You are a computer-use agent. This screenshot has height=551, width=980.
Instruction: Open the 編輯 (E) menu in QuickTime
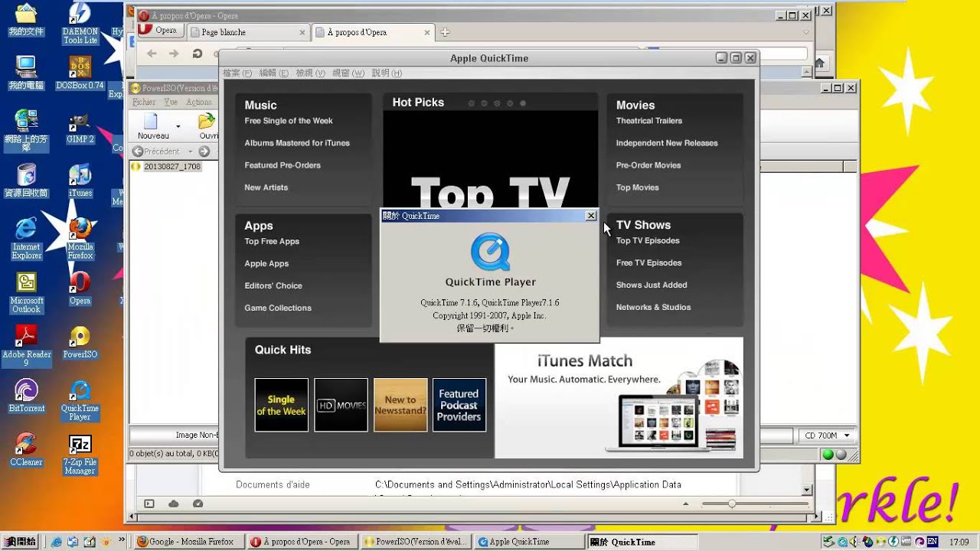pyautogui.click(x=274, y=73)
